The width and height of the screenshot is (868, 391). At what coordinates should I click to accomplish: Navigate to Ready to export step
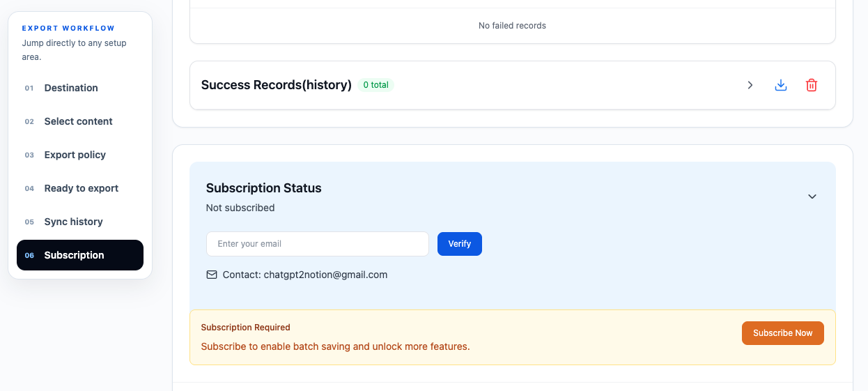pos(80,188)
